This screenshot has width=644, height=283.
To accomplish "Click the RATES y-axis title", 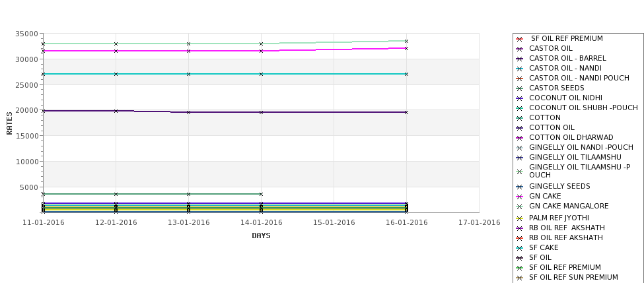I will coord(9,123).
